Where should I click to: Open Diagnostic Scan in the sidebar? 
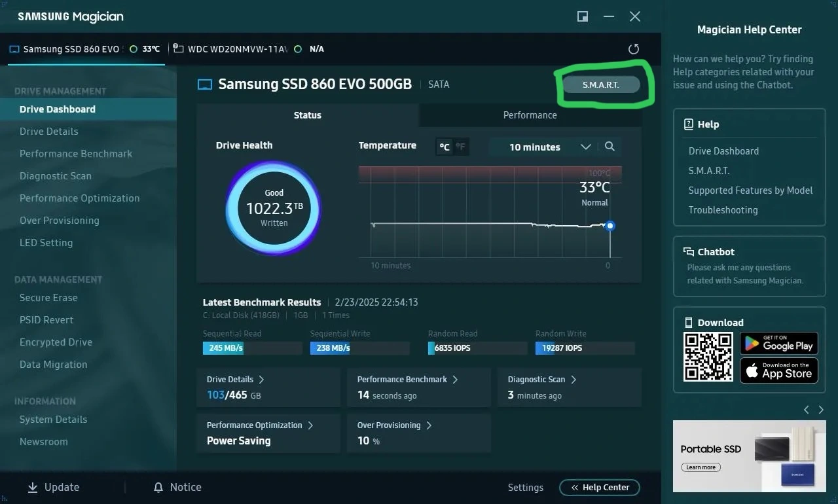[88, 176]
